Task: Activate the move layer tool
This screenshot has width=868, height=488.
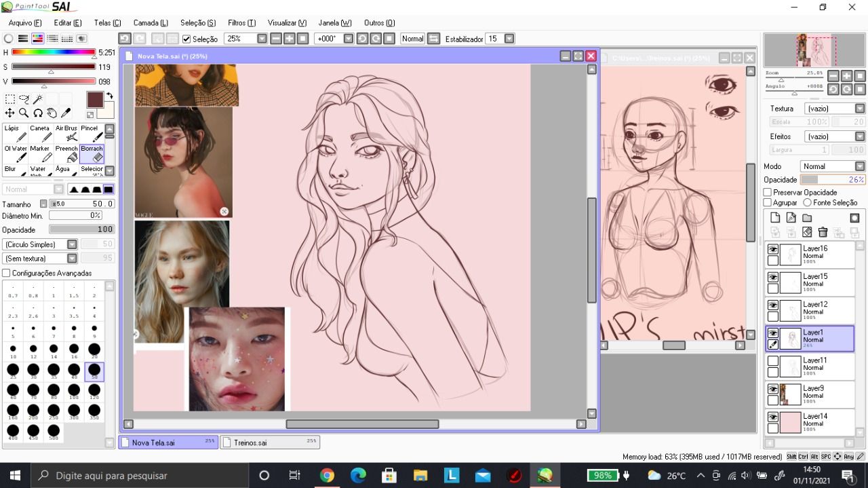Action: [9, 113]
